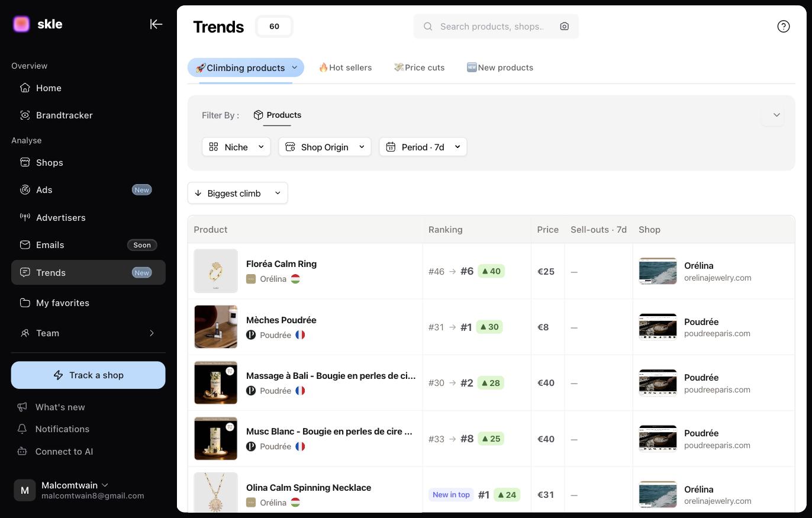Open the Floréa Calm Ring product link
The height and width of the screenshot is (518, 812).
[281, 264]
